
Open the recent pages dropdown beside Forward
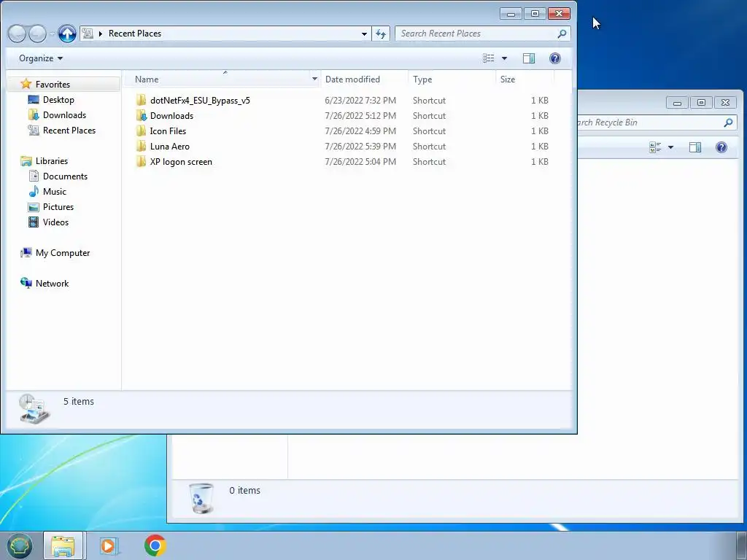coord(52,34)
